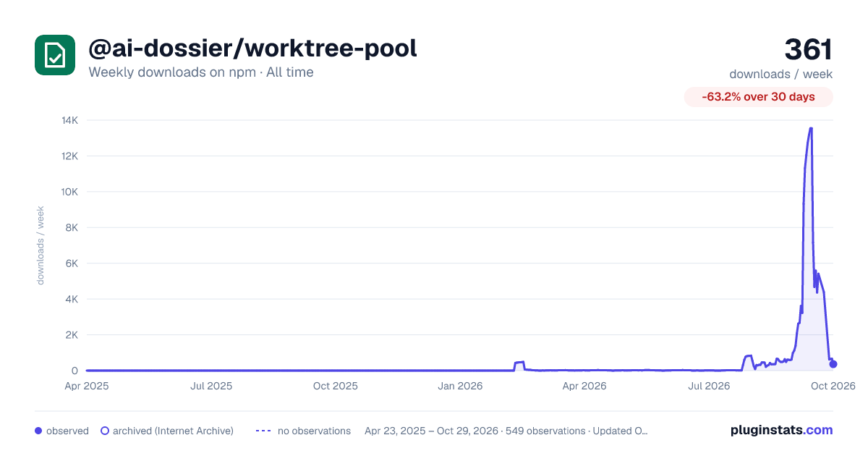The width and height of the screenshot is (868, 456).
Task: Select the observed legend filled dot
Action: [x=38, y=431]
